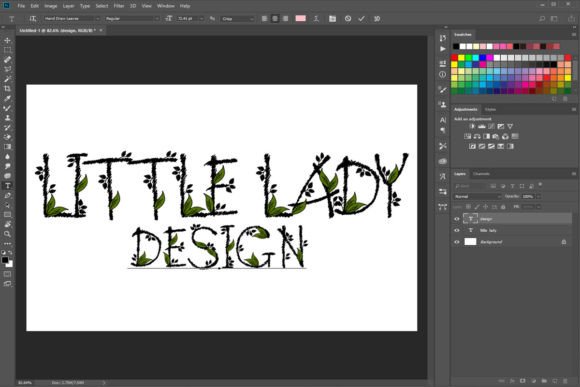Open the Paragraph panel icon in side dock
Image resolution: width=580 pixels, height=387 pixels.
[443, 130]
